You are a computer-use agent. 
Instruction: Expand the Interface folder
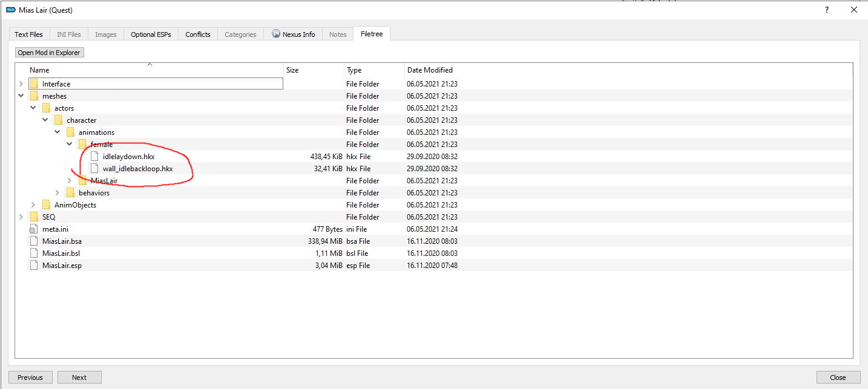(x=21, y=84)
